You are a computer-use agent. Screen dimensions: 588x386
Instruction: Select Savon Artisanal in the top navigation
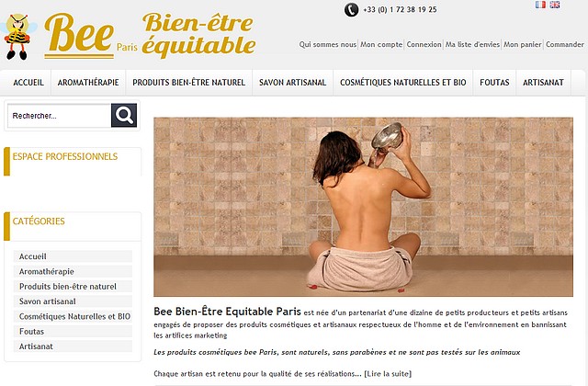click(292, 83)
